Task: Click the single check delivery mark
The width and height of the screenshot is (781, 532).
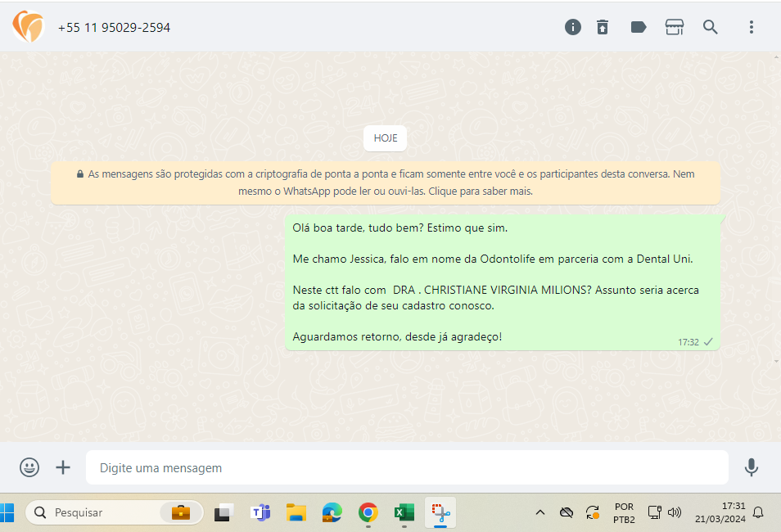Action: 708,342
